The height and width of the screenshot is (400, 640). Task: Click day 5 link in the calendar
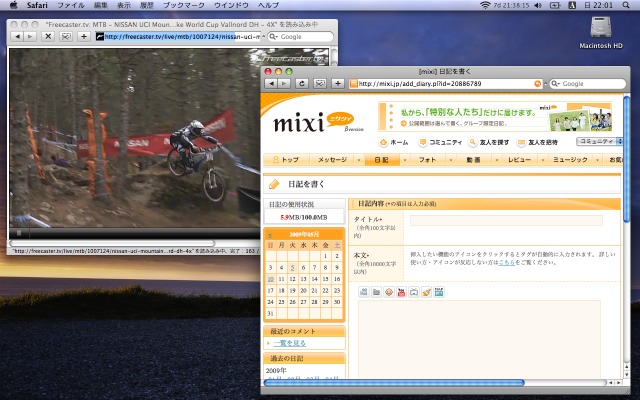click(292, 268)
